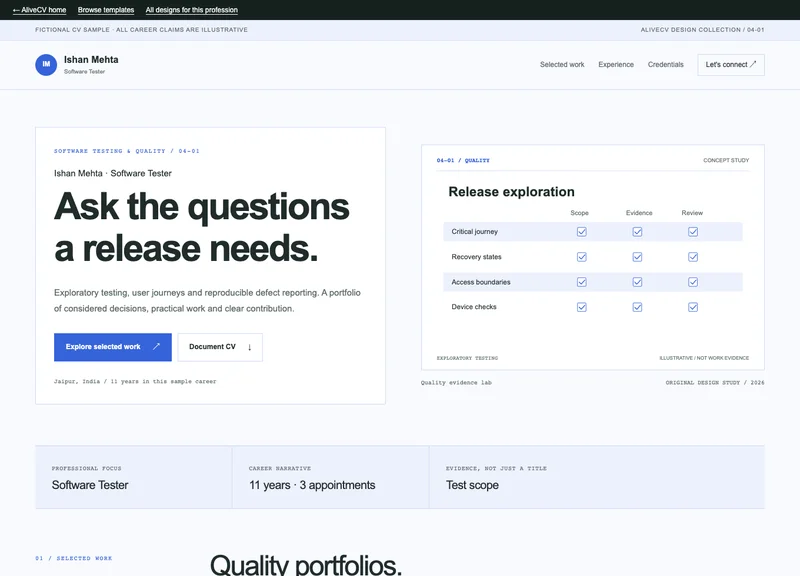Viewport: 800px width, 576px height.
Task: Click the CONCEPT STUDY label
Action: tap(726, 160)
